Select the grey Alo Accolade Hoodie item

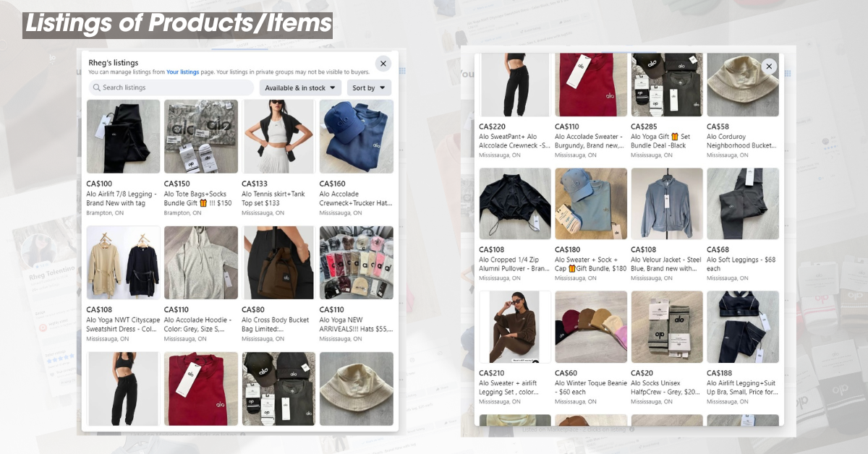200,263
